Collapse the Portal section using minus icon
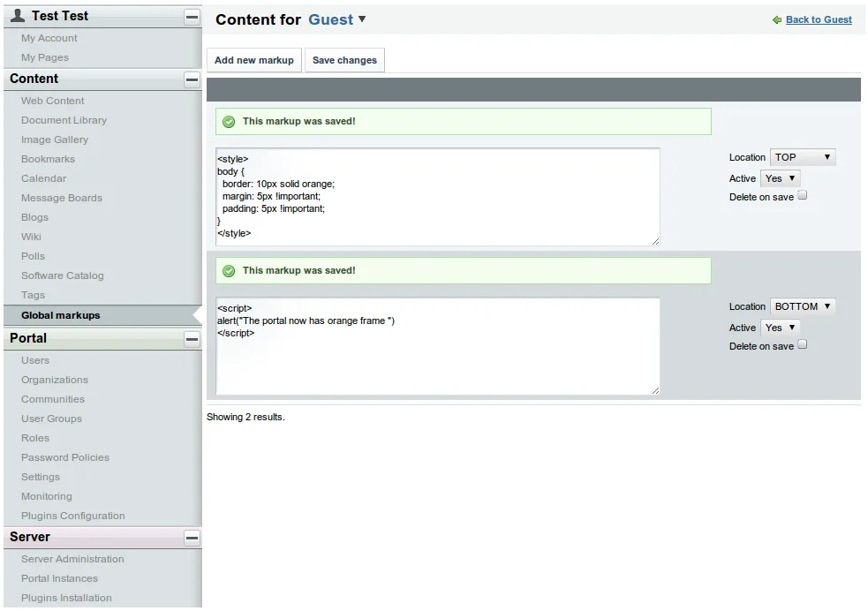The height and width of the screenshot is (611, 868). click(x=192, y=339)
